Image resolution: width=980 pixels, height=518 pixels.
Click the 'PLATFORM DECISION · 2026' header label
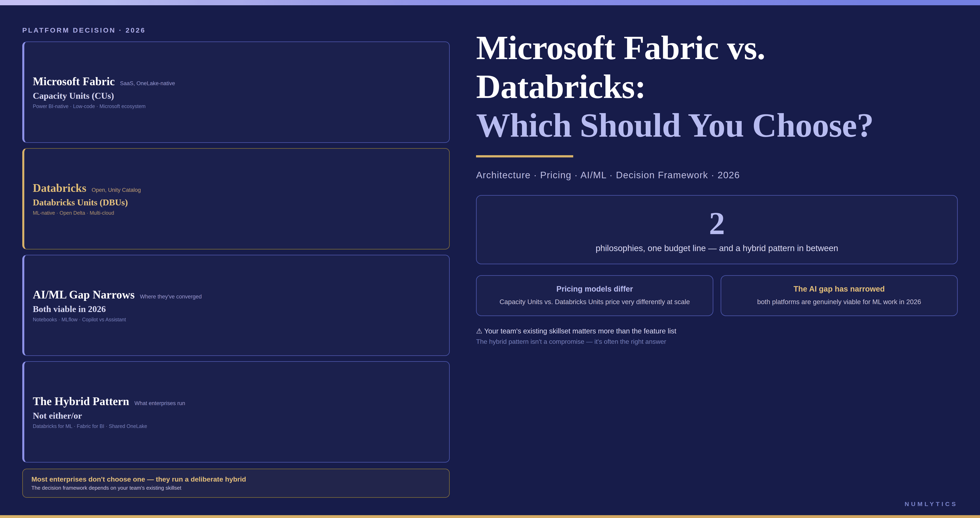pos(84,30)
